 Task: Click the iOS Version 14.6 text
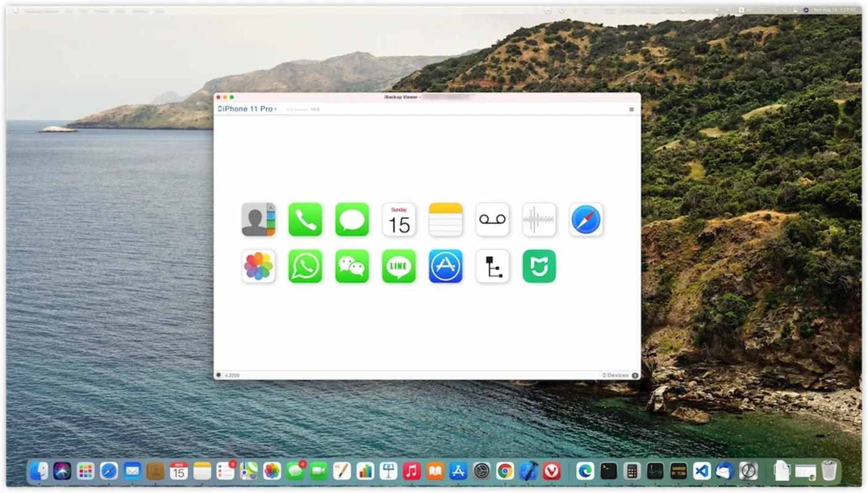(x=303, y=109)
